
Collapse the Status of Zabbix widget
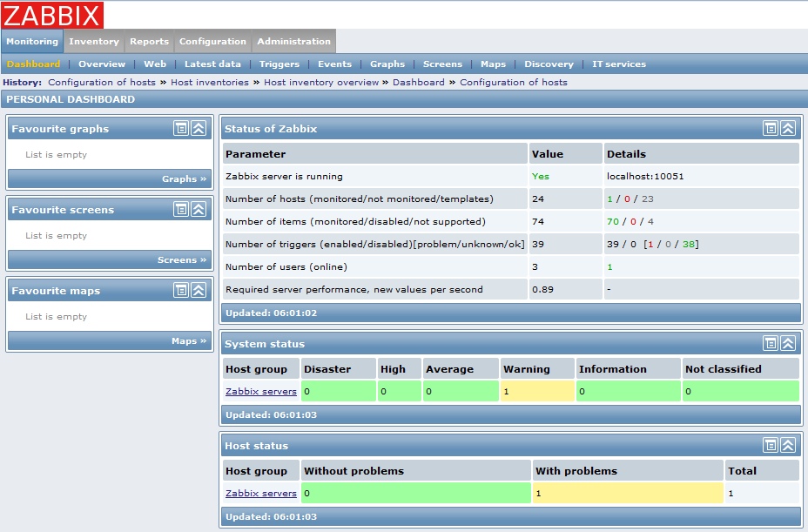point(788,128)
